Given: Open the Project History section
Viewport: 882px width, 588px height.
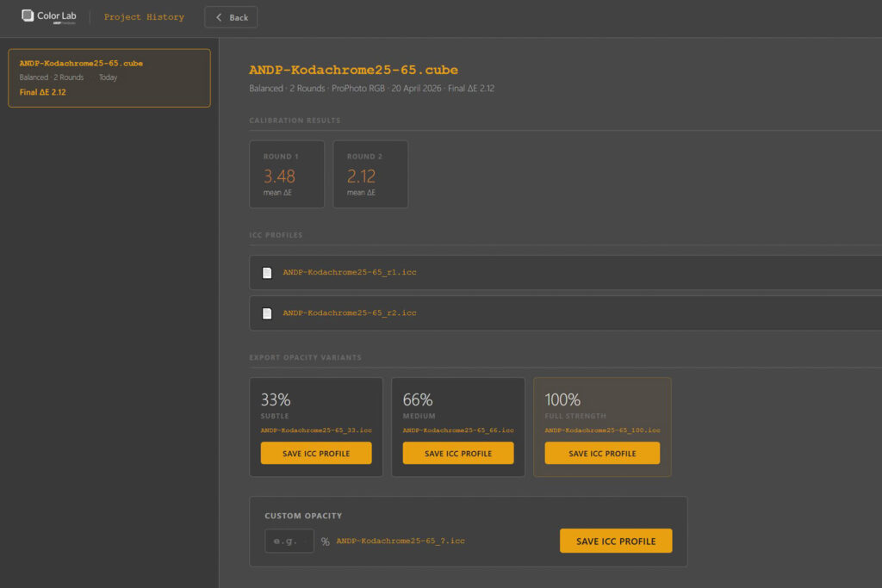Looking at the screenshot, I should coord(144,17).
